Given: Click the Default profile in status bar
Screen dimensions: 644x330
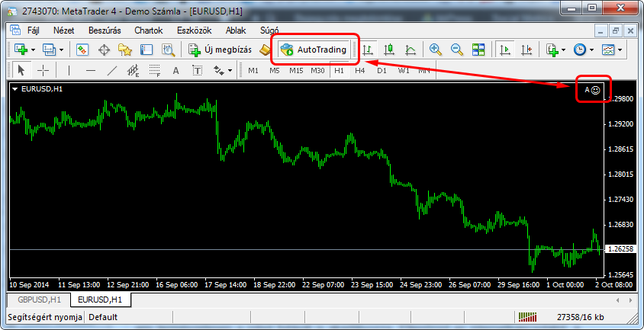Looking at the screenshot, I should pyautogui.click(x=103, y=317).
